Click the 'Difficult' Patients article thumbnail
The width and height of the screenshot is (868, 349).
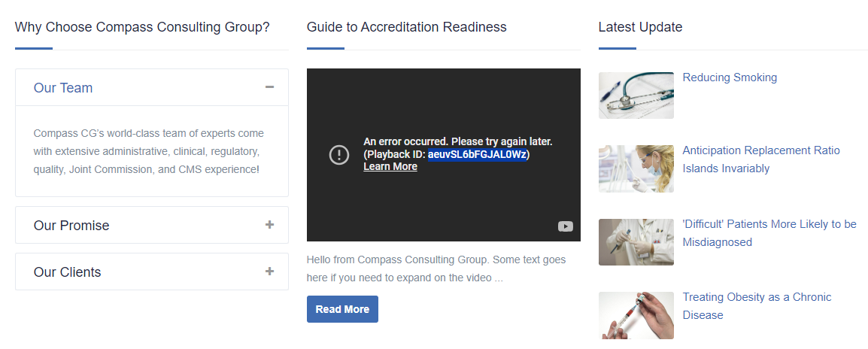(636, 242)
